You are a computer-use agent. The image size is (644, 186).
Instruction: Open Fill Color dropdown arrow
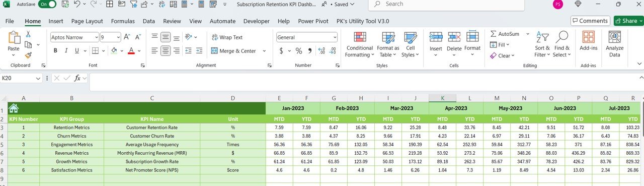click(x=122, y=51)
